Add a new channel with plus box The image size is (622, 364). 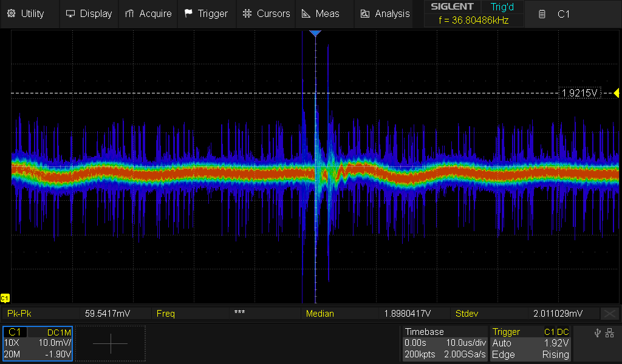pos(111,343)
